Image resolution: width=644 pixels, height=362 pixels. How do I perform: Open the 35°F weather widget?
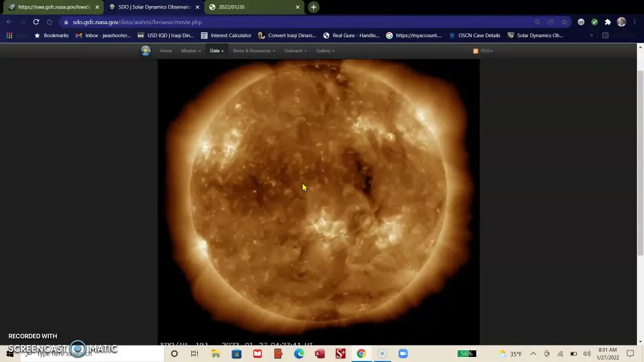510,354
